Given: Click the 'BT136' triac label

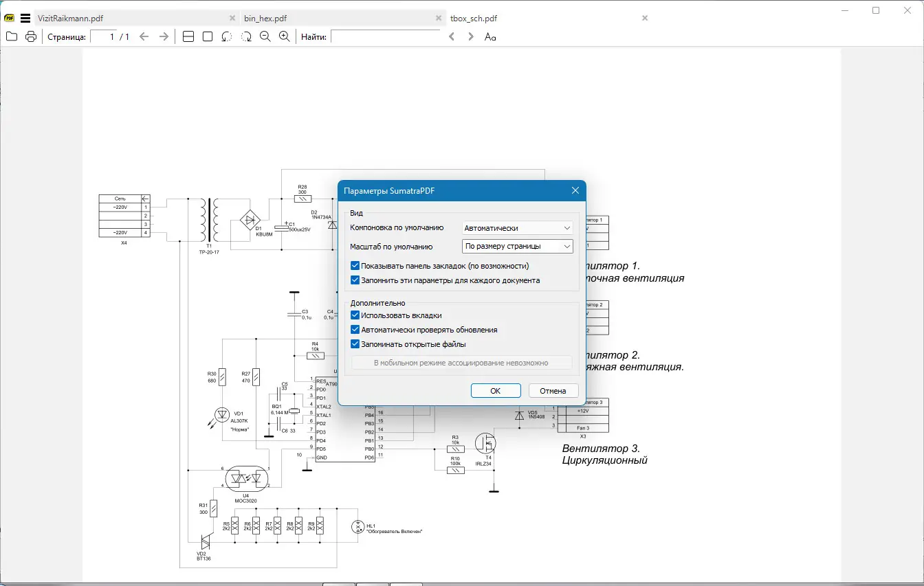Looking at the screenshot, I should coord(203,559).
